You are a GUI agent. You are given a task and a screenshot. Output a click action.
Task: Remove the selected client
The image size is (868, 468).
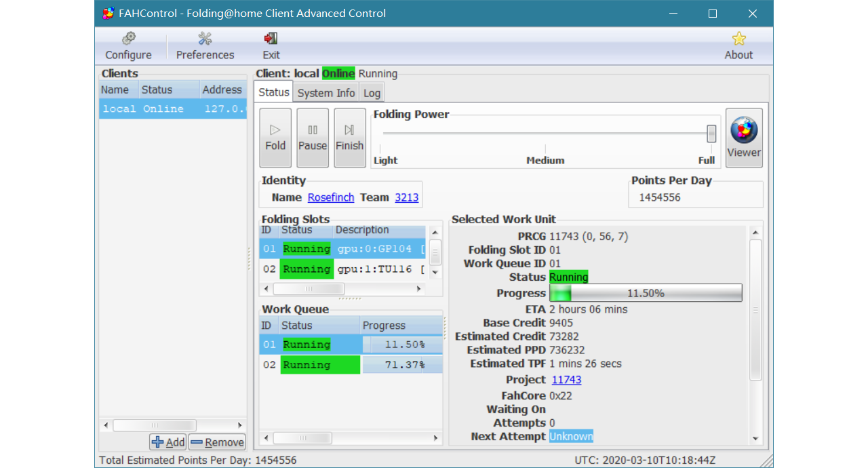(217, 442)
